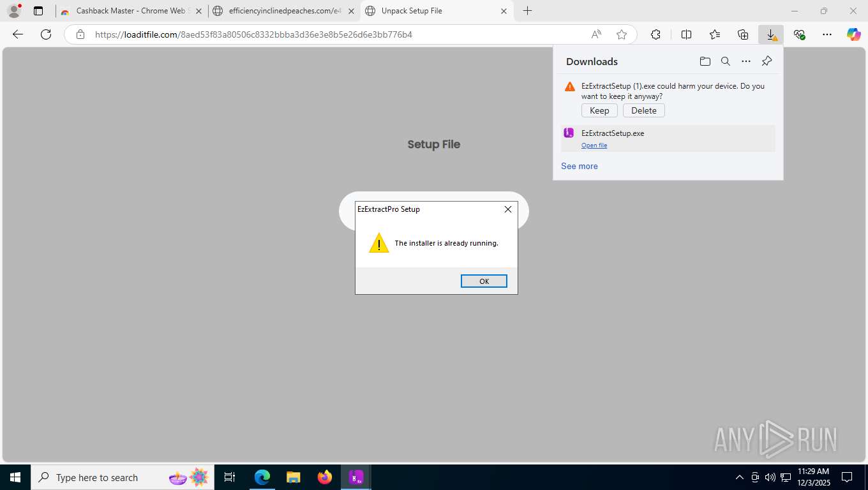Image resolution: width=868 pixels, height=490 pixels.
Task: Toggle the Downloads toolbar button
Action: 771,34
